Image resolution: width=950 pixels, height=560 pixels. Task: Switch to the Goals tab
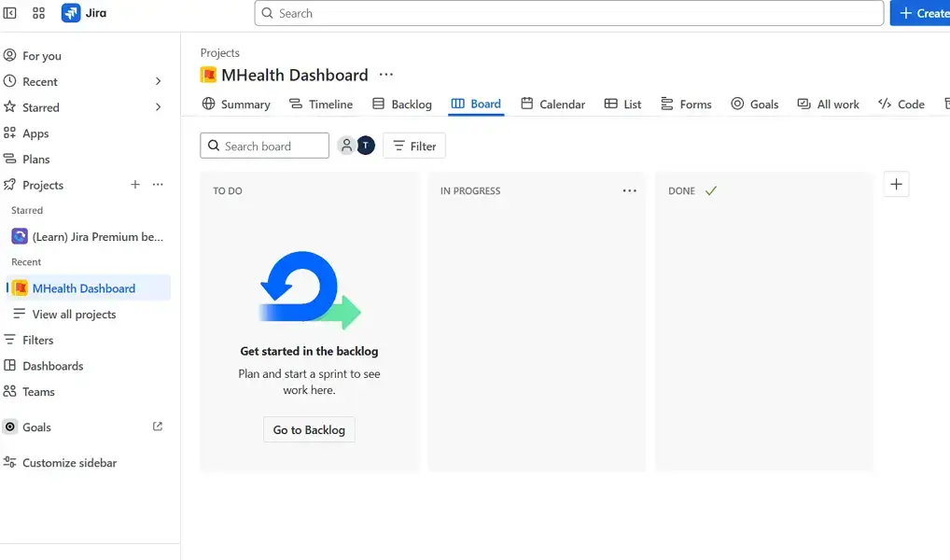(754, 105)
